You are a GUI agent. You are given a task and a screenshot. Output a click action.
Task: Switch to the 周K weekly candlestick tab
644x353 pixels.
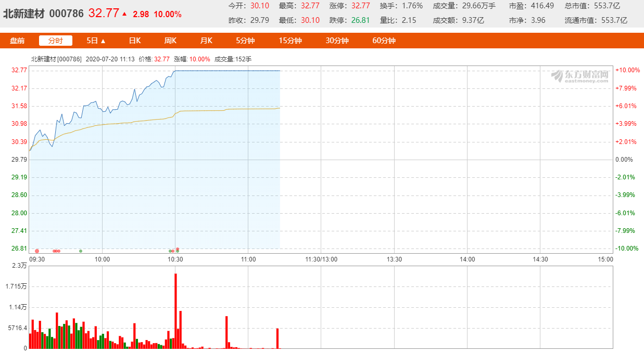point(170,41)
